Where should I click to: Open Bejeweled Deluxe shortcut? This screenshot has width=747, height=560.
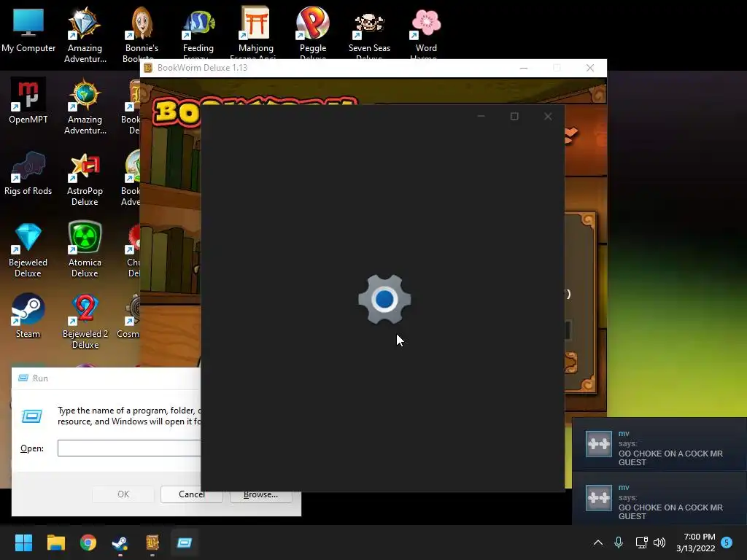click(28, 251)
